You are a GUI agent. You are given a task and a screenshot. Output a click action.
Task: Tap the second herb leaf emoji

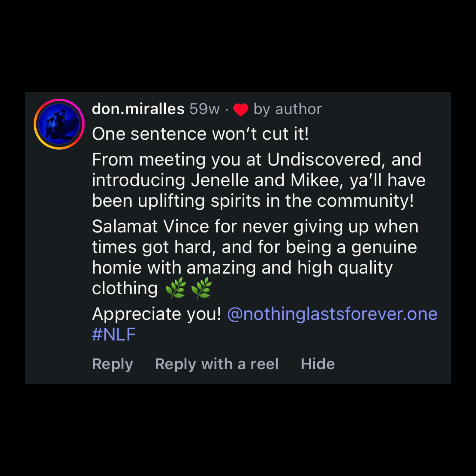pos(201,288)
